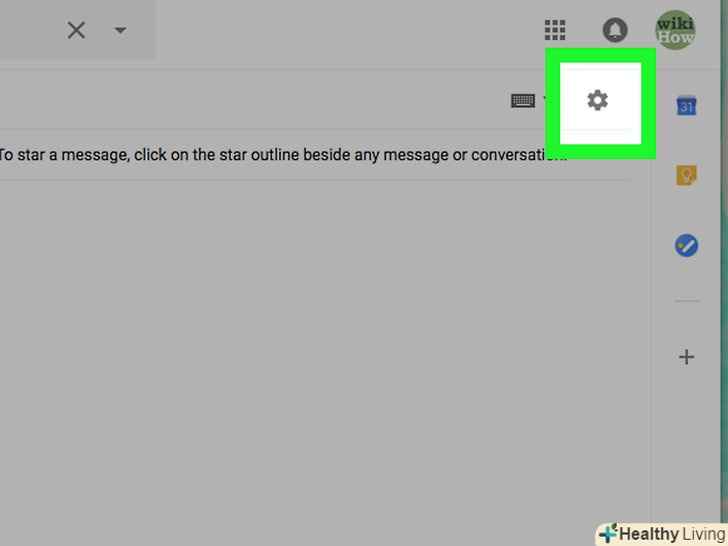Toggle input tools with the keyboard icon
Viewport: 728px width, 546px height.
523,101
